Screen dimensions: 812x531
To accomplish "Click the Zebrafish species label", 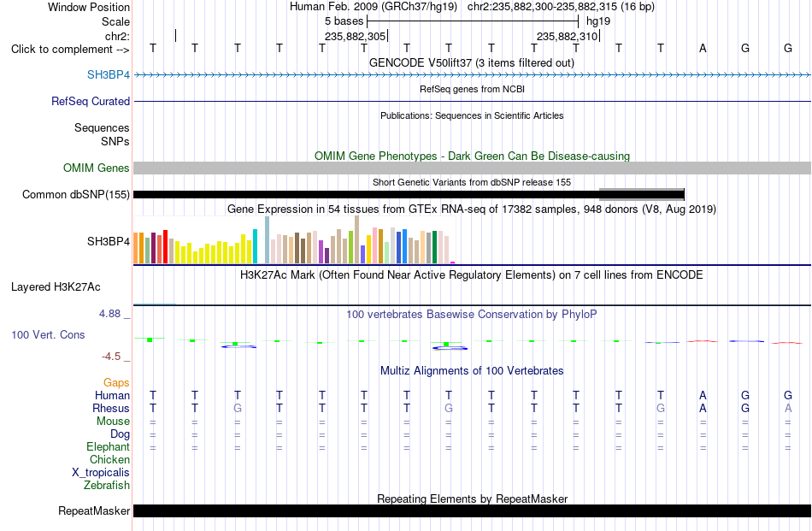I will [x=107, y=486].
